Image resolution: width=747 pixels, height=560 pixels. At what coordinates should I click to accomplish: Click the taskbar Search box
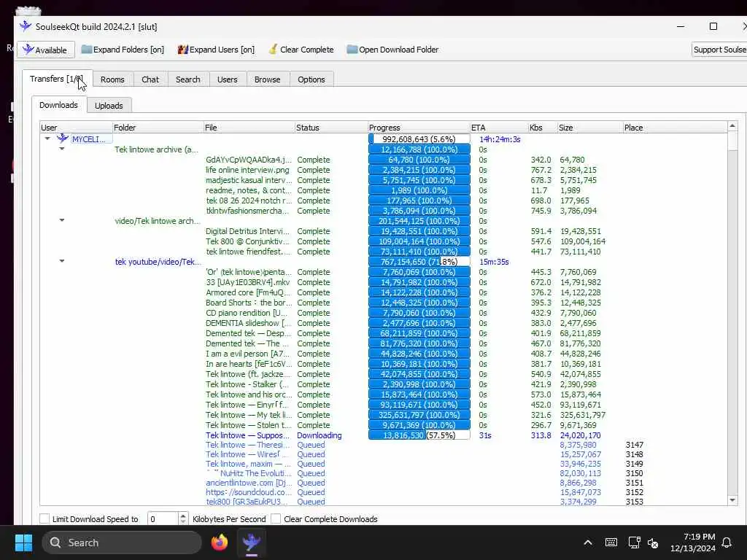tap(122, 542)
